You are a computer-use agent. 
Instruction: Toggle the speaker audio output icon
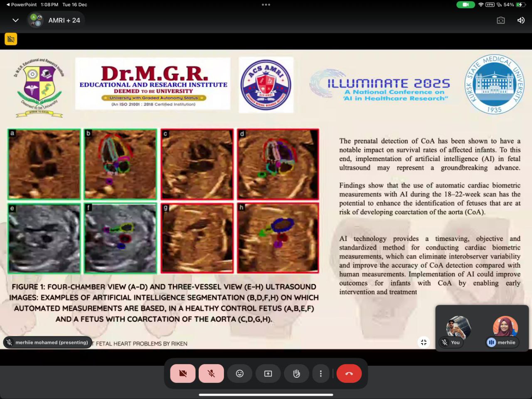(521, 20)
